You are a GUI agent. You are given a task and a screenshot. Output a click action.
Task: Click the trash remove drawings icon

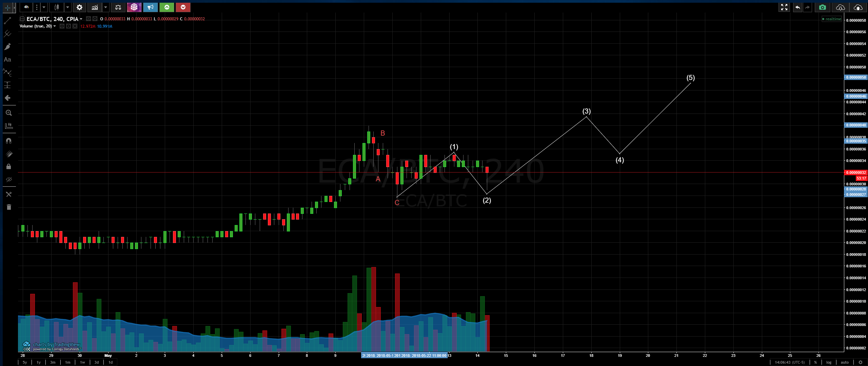pos(9,207)
